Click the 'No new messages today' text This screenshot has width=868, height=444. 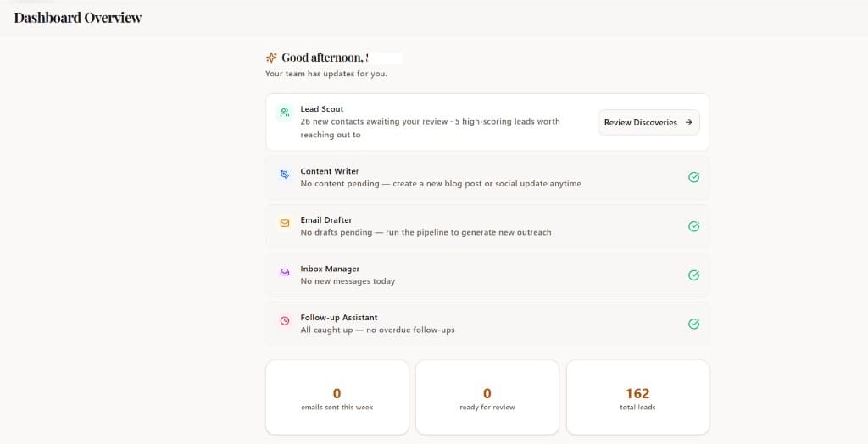tap(348, 281)
